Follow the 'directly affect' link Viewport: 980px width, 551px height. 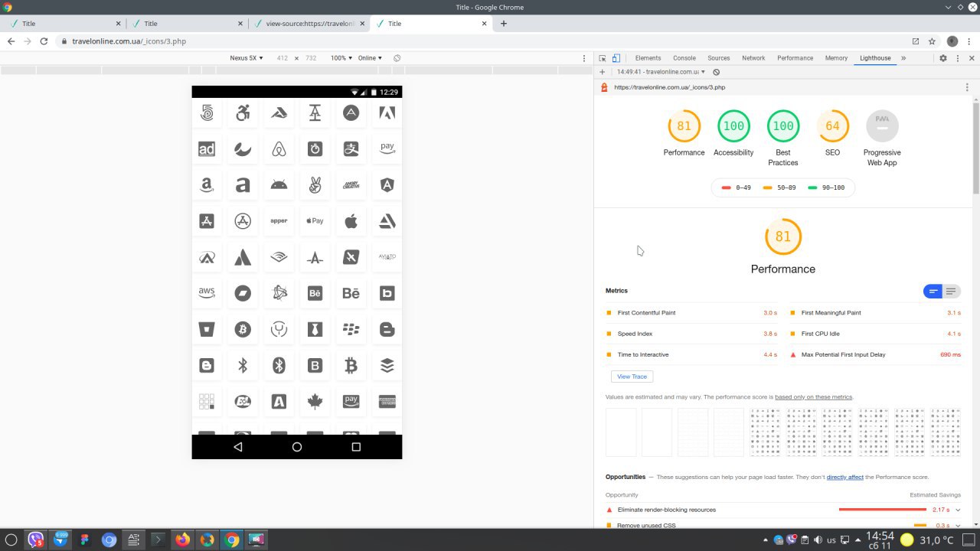click(844, 477)
